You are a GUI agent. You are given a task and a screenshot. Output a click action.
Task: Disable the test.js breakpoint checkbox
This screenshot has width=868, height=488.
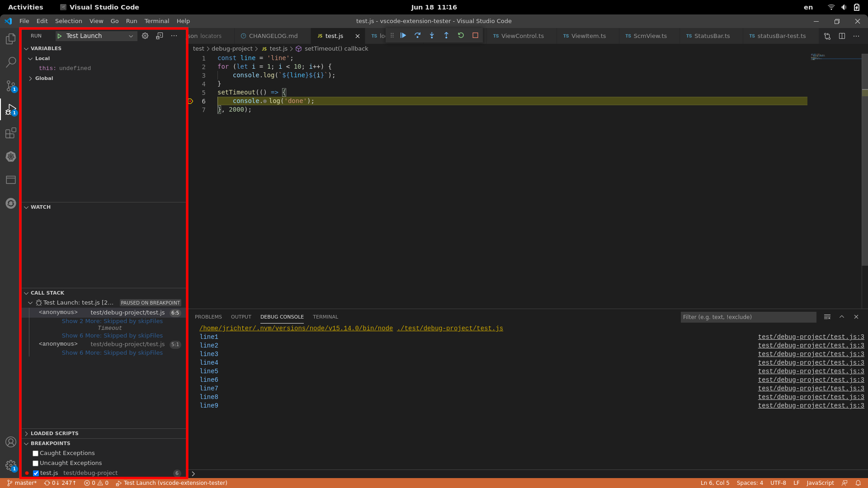click(36, 473)
